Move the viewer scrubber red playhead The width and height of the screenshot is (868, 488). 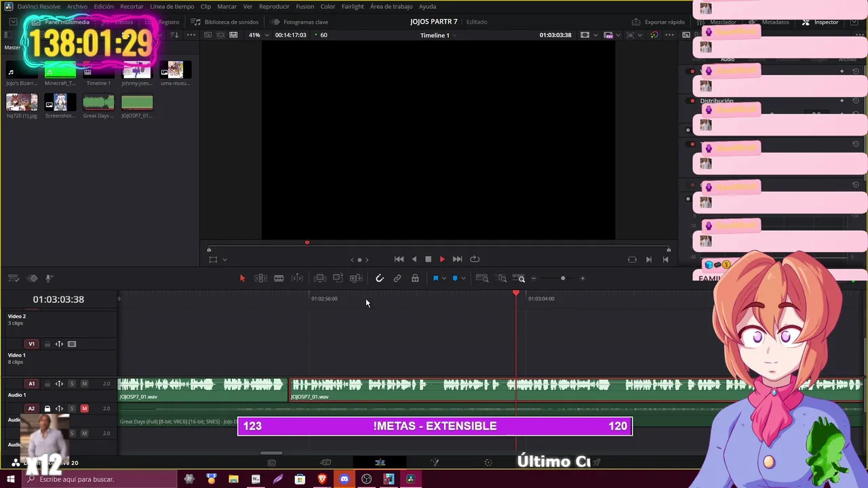pos(307,243)
